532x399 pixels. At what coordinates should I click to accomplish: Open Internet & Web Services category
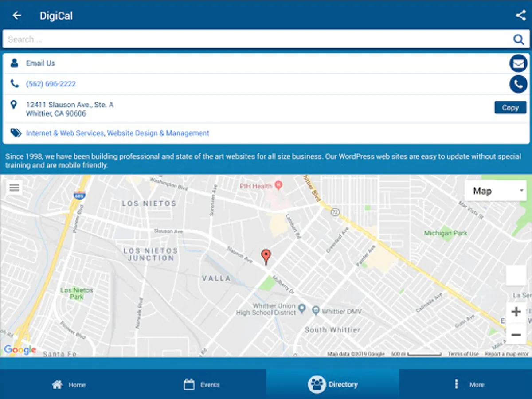[x=65, y=133]
